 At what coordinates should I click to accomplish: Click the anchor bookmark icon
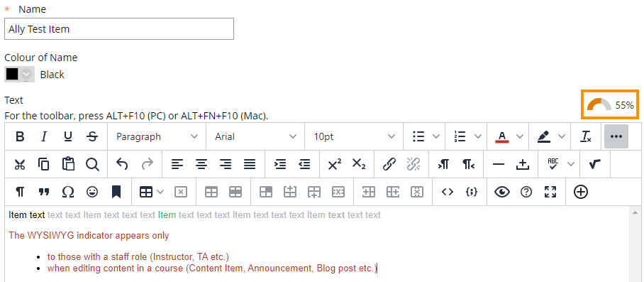(116, 192)
